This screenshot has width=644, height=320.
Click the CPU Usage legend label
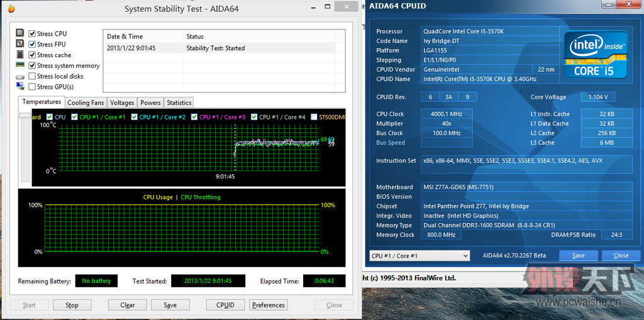click(x=158, y=197)
